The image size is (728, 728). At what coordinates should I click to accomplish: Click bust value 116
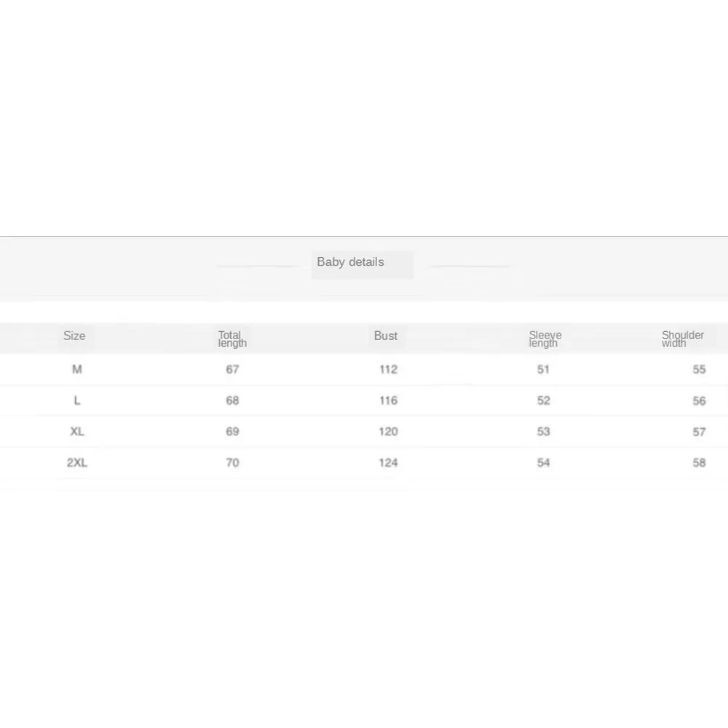tap(388, 400)
